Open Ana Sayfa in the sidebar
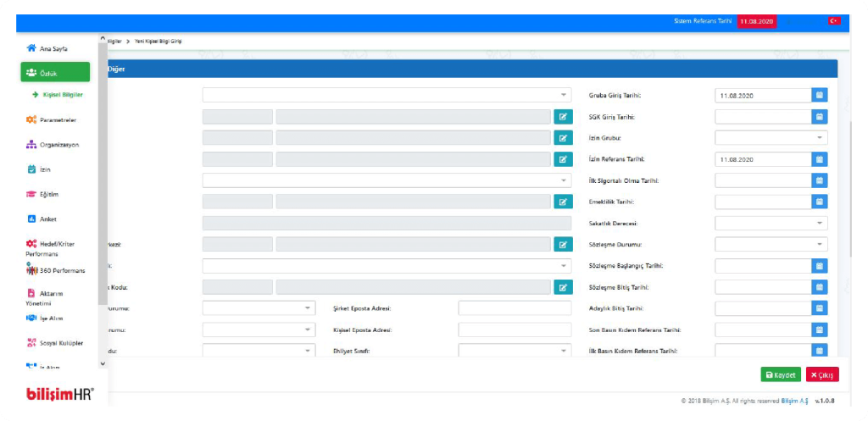This screenshot has height=421, width=868. coord(53,48)
